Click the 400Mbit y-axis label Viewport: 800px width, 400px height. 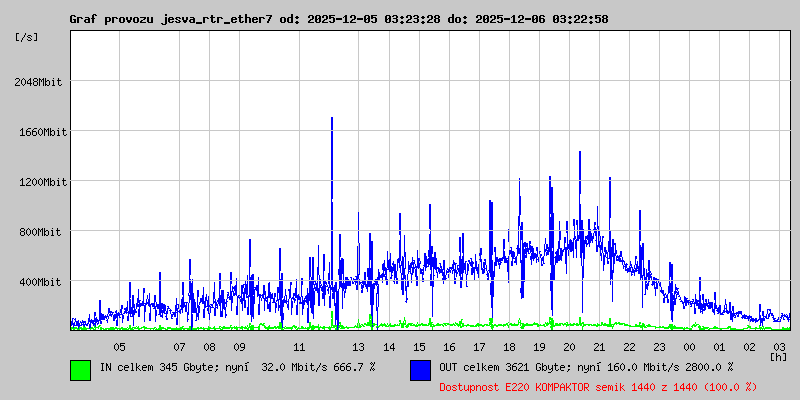point(43,282)
